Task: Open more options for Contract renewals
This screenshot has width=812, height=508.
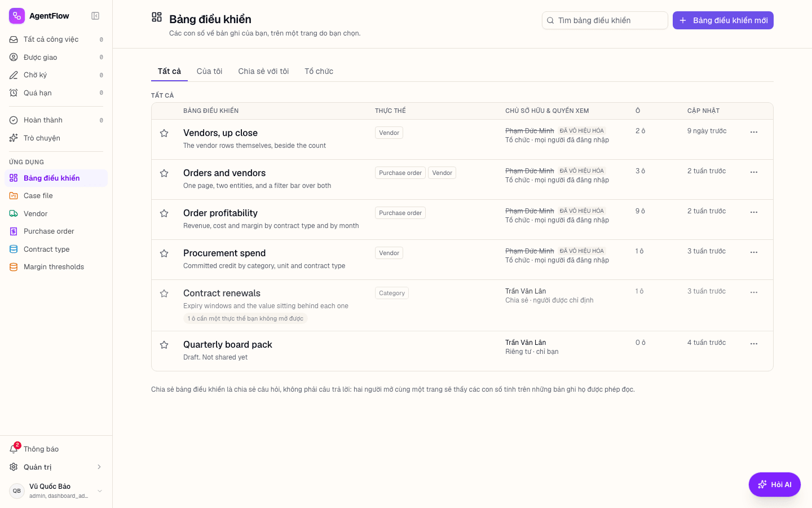Action: [754, 292]
